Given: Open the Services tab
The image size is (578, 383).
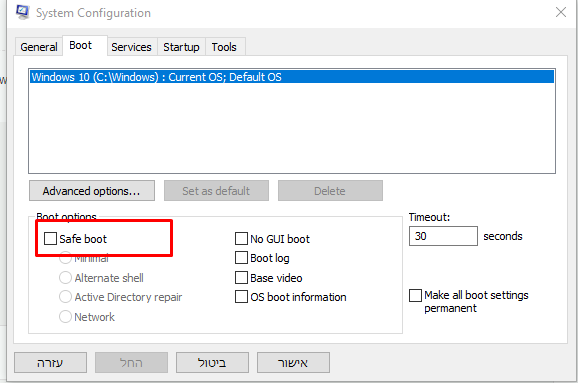Looking at the screenshot, I should (x=132, y=47).
